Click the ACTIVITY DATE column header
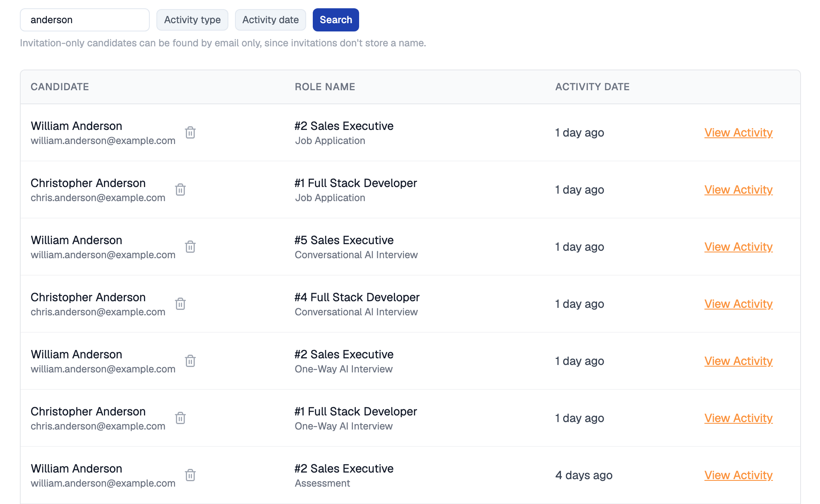Viewport: 820px width, 504px height. pos(592,87)
